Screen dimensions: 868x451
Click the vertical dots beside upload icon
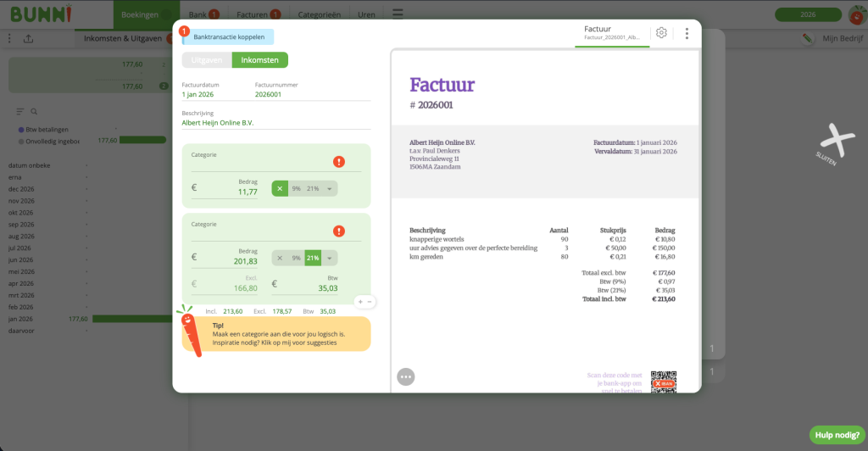point(9,38)
